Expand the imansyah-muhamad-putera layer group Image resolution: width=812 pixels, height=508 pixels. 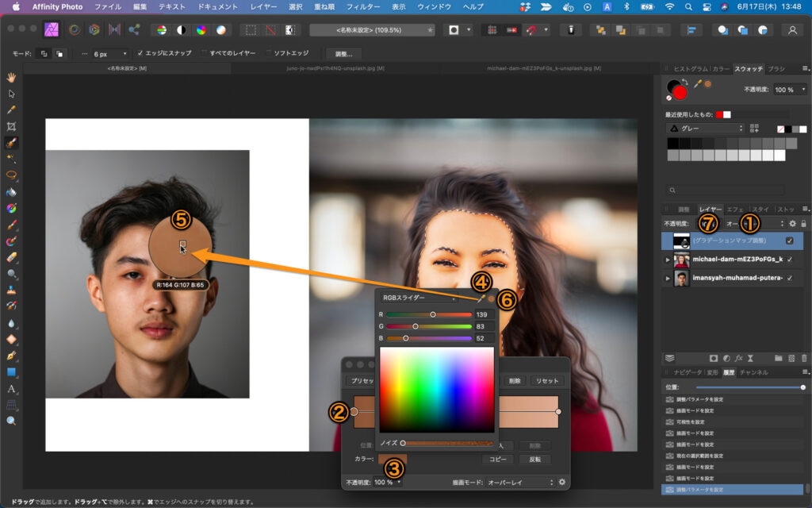pyautogui.click(x=667, y=279)
